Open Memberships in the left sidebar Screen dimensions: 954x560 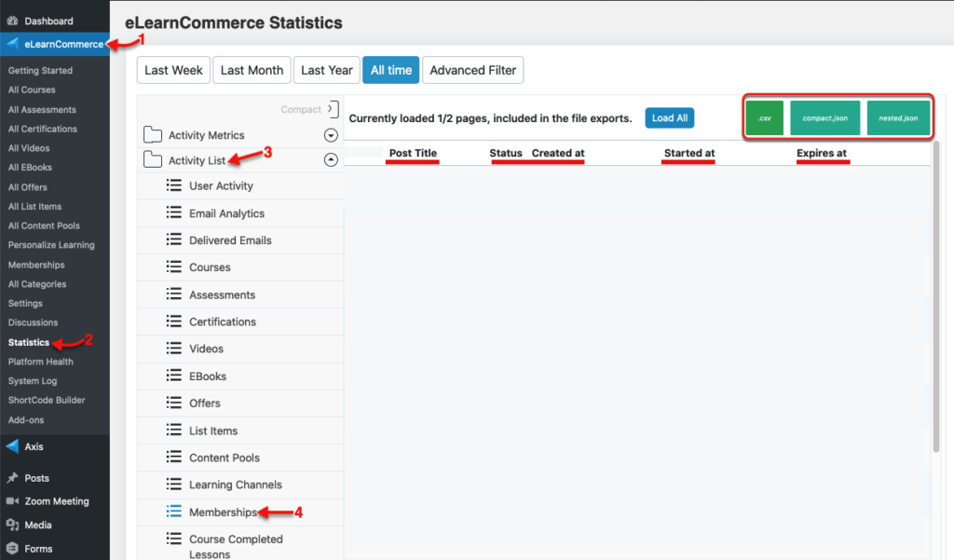[36, 265]
